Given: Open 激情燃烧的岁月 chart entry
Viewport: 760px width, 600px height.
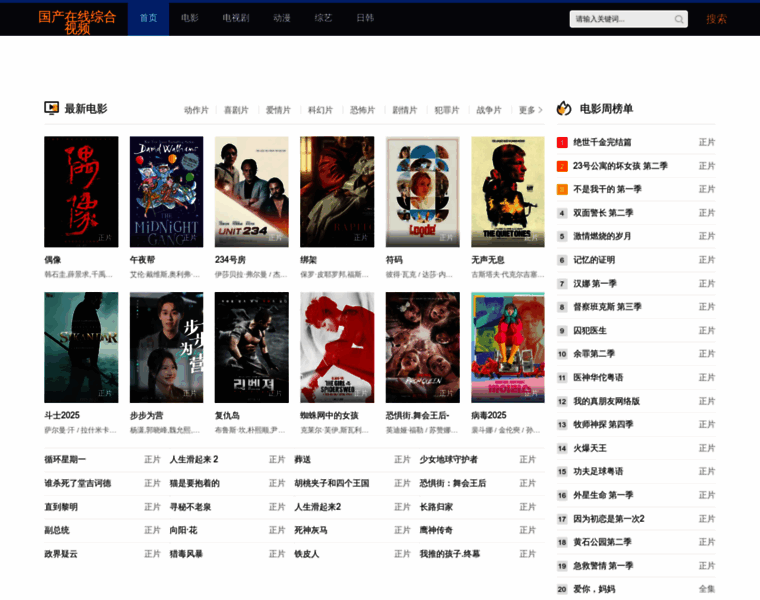Looking at the screenshot, I should tap(602, 236).
